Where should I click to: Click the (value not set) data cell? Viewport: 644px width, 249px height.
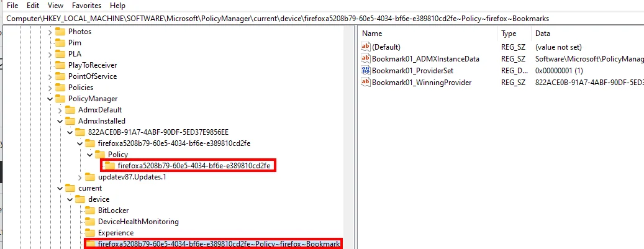pos(558,47)
